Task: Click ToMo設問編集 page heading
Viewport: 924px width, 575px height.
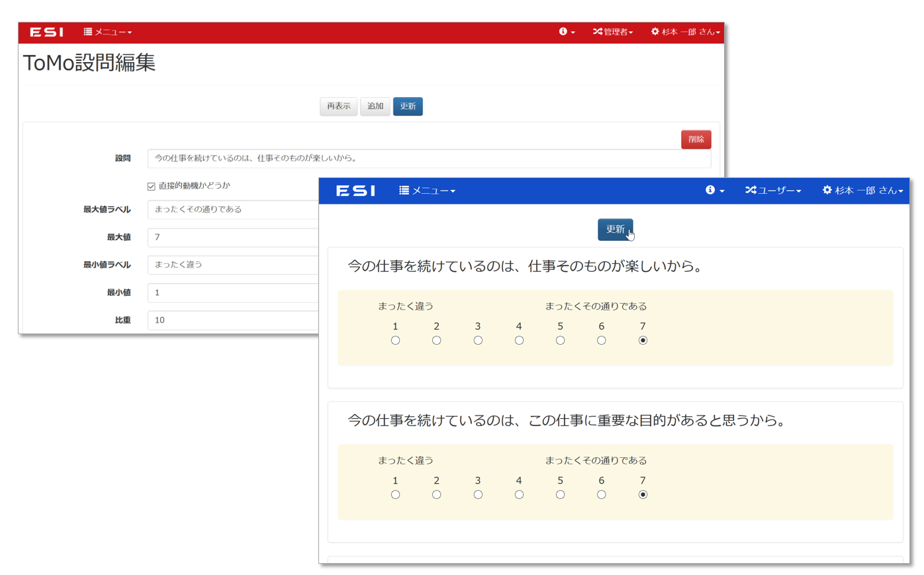Action: 89,63
